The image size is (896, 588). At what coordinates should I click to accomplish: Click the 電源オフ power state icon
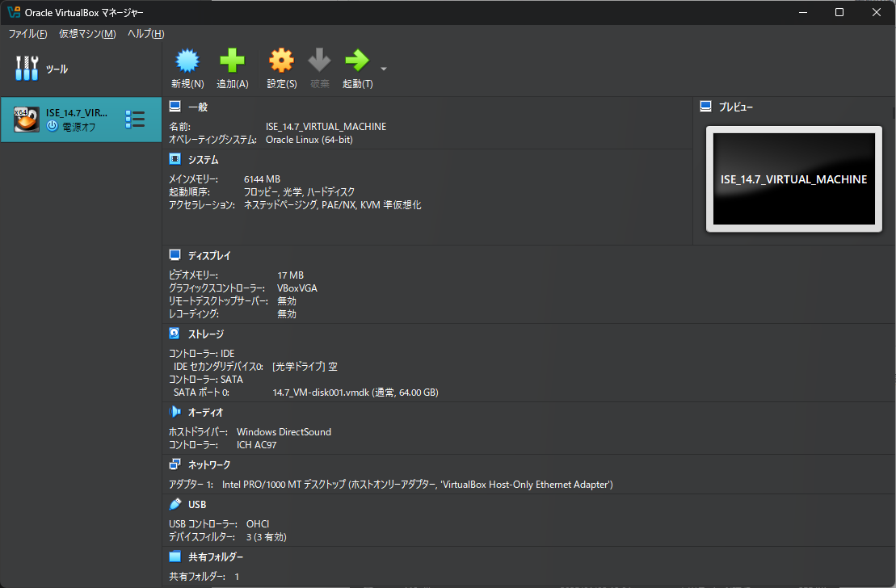coord(52,126)
